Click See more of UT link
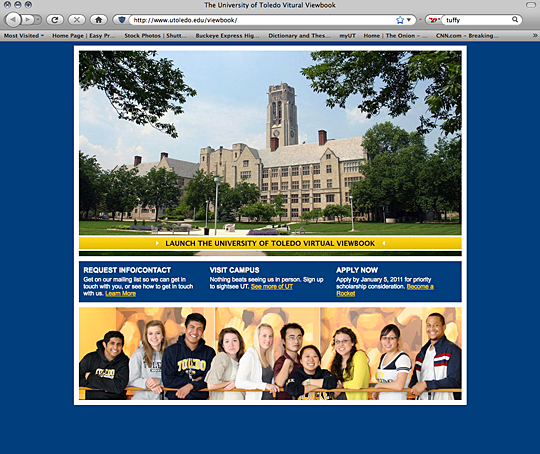 click(x=272, y=287)
